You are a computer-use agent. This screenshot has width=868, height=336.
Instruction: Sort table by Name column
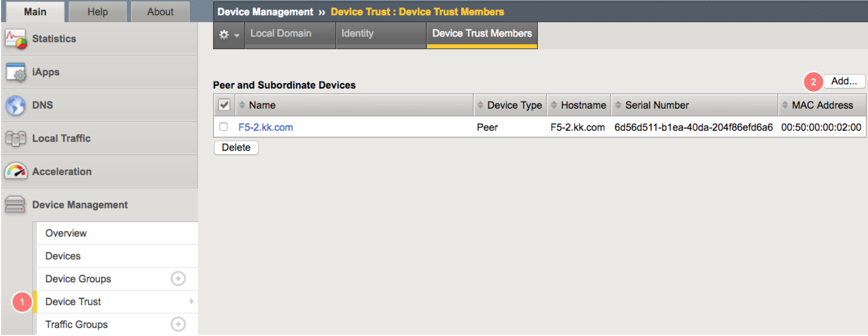coord(262,105)
